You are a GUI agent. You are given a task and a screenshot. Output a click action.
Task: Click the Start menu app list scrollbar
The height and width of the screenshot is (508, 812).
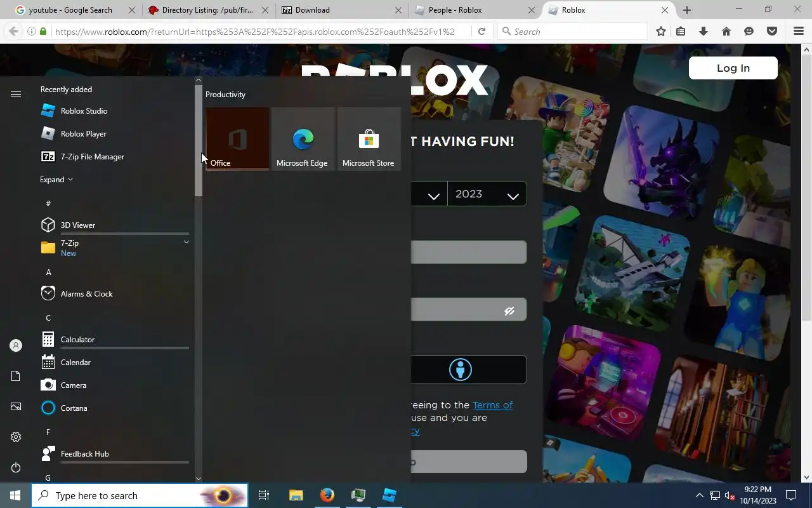tap(199, 141)
